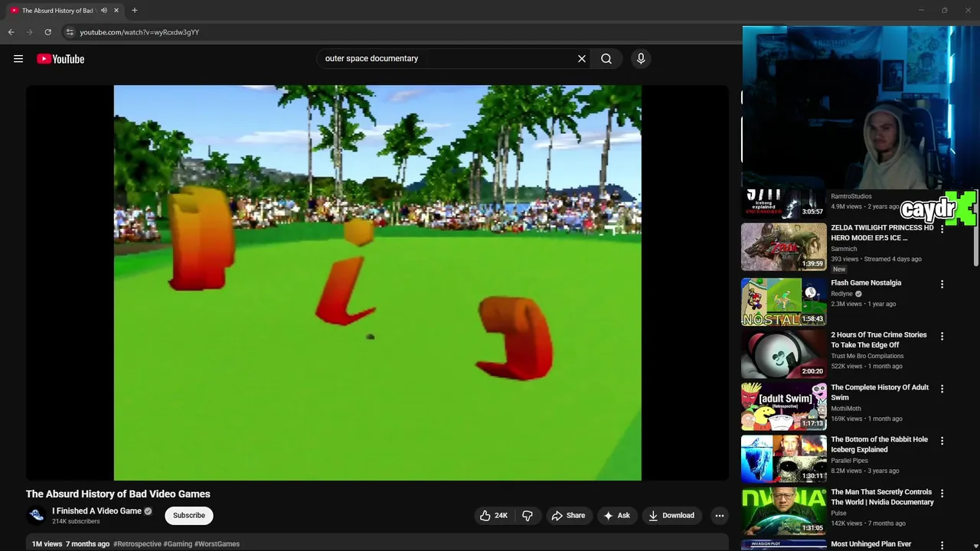Download the video

click(x=671, y=516)
